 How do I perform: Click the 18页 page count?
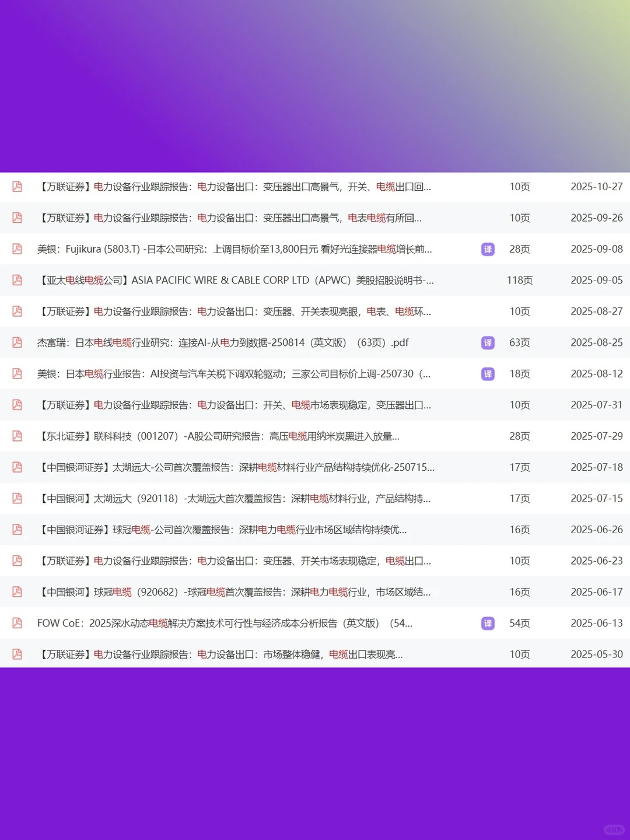(x=520, y=374)
